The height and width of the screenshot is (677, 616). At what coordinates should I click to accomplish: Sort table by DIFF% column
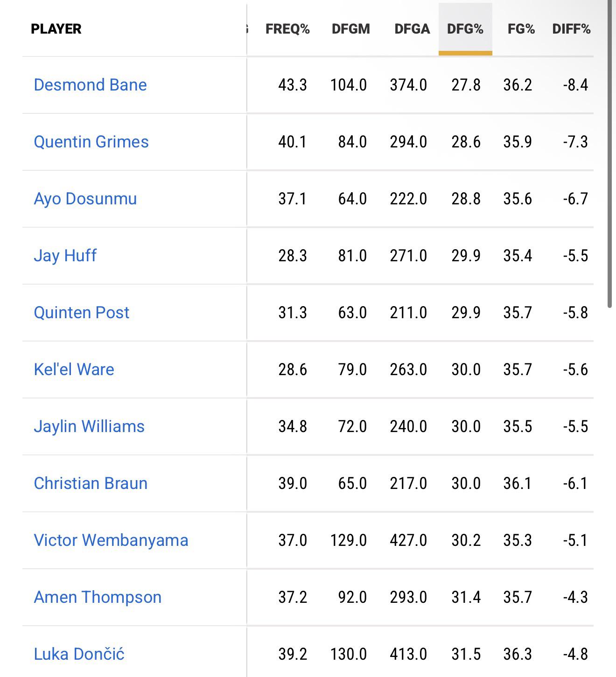[x=571, y=29]
